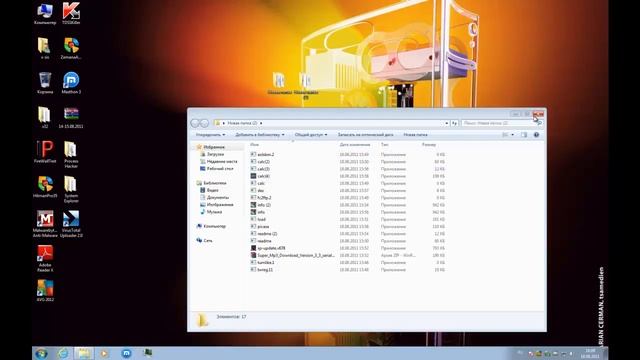Select the file calc(2) in the list
The image size is (640, 360).
(260, 162)
